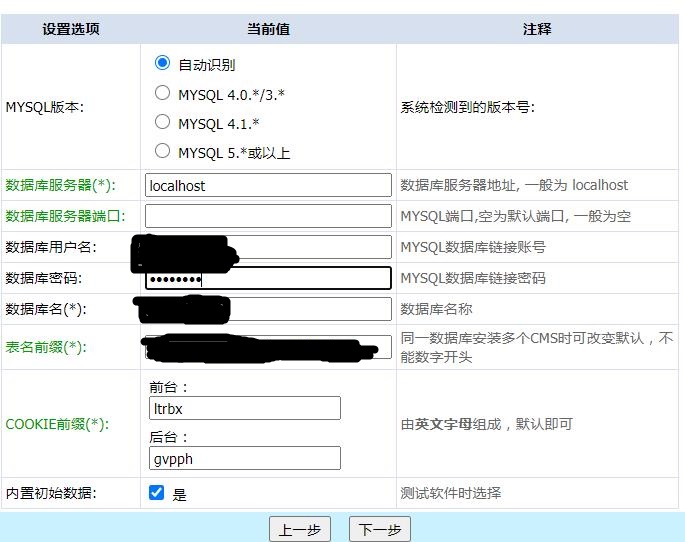Choose the MYSQL 4.0.*/3.* radio option
Screen dimensions: 685x542
(x=162, y=93)
